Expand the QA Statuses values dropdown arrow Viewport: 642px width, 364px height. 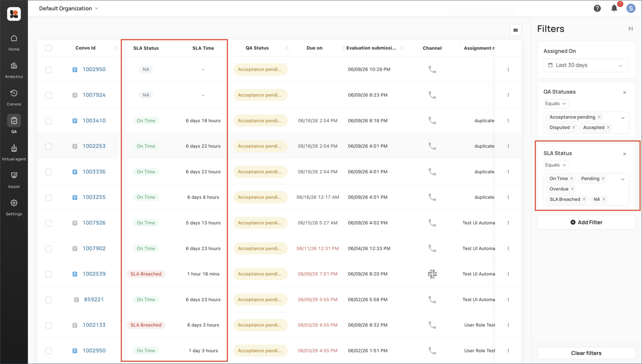[622, 118]
